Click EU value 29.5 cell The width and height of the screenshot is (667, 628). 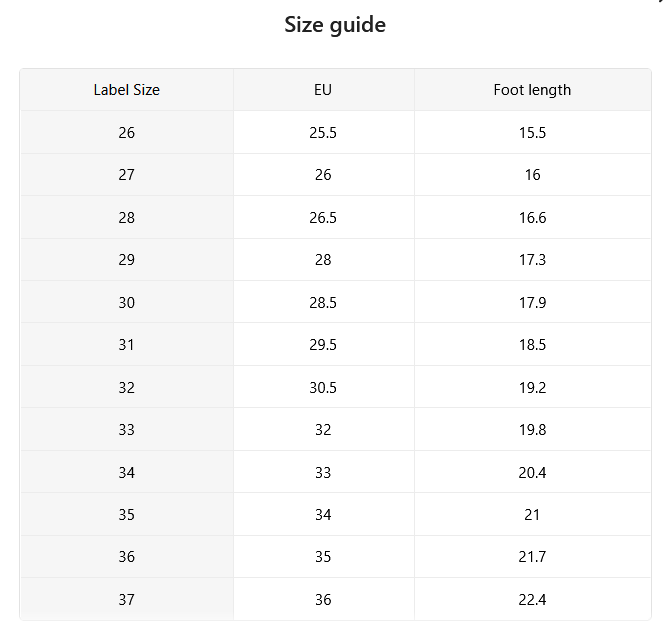[324, 344]
